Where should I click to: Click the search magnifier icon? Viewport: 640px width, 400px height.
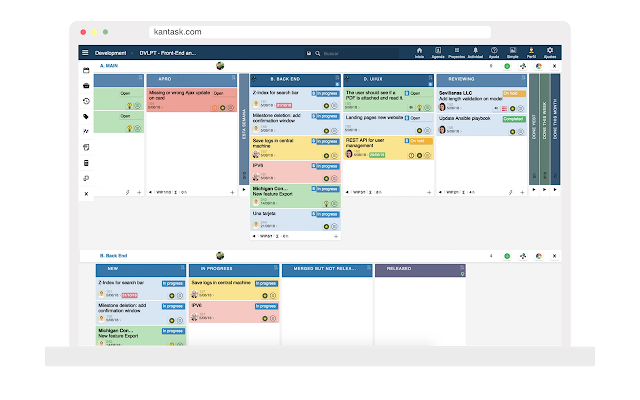tap(318, 53)
